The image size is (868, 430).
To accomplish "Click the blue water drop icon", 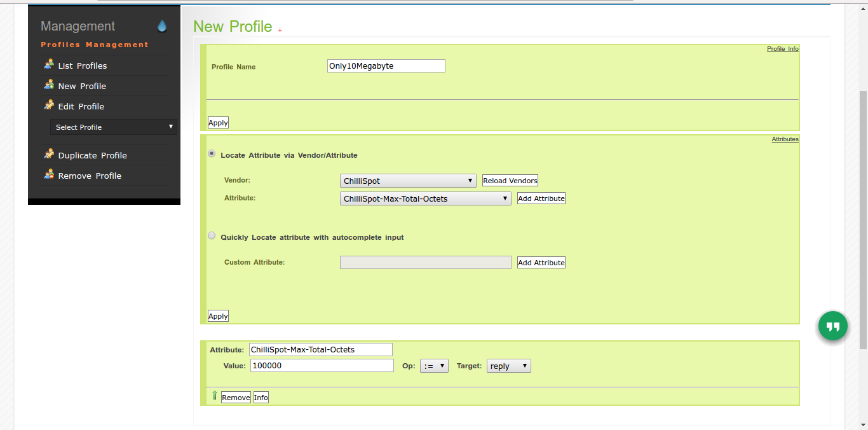I will point(162,26).
